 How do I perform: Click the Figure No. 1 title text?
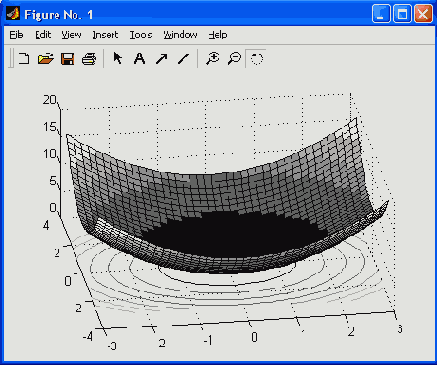(x=59, y=15)
